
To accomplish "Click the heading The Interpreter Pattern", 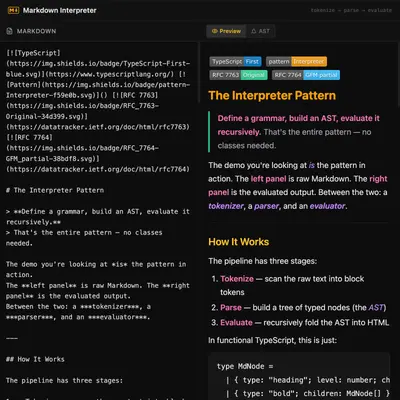I will (272, 96).
